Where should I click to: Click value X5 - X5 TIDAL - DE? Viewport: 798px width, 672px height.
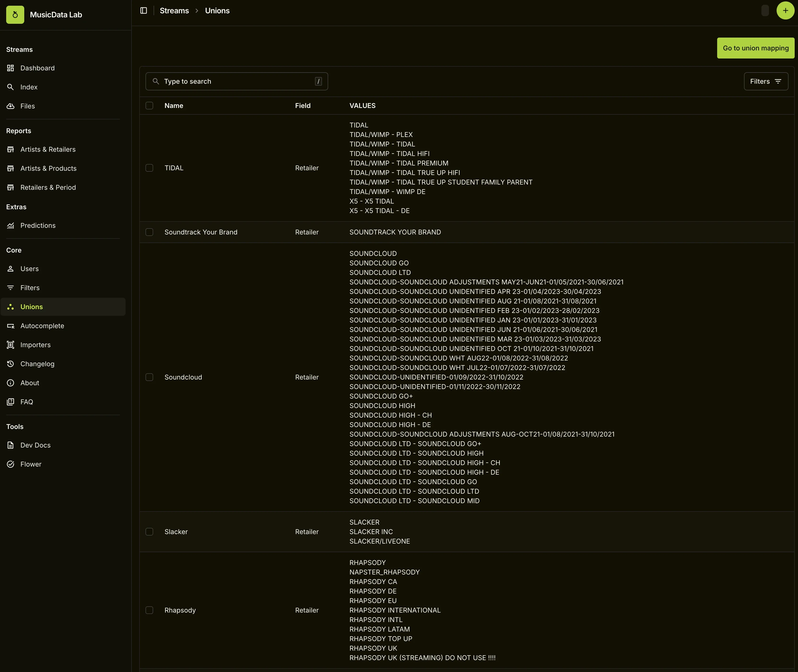click(380, 211)
